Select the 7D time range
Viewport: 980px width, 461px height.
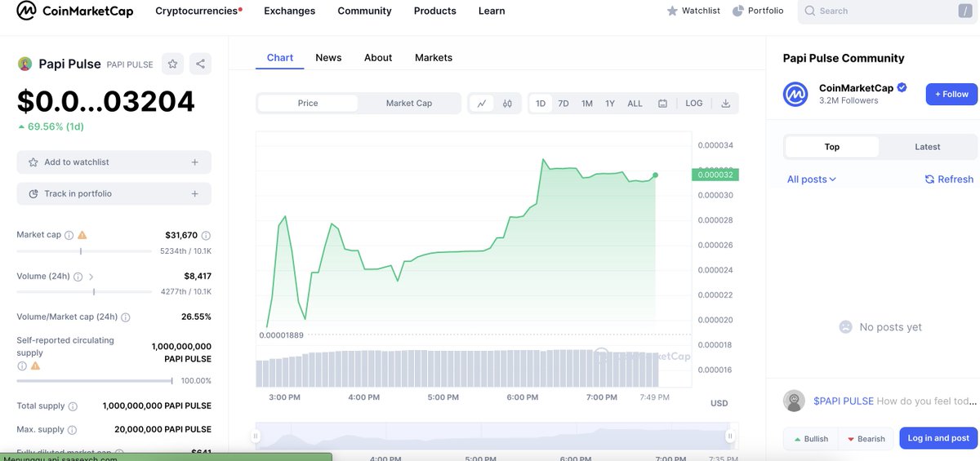click(563, 104)
